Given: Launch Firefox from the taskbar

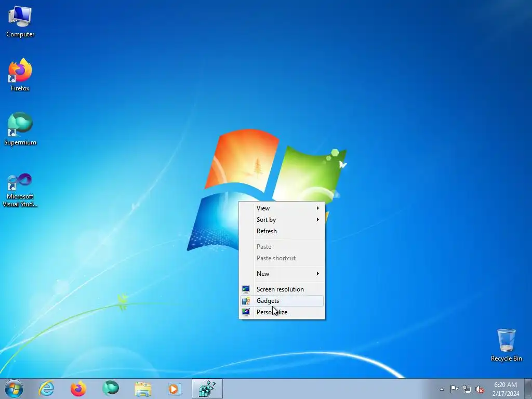Looking at the screenshot, I should (78, 389).
